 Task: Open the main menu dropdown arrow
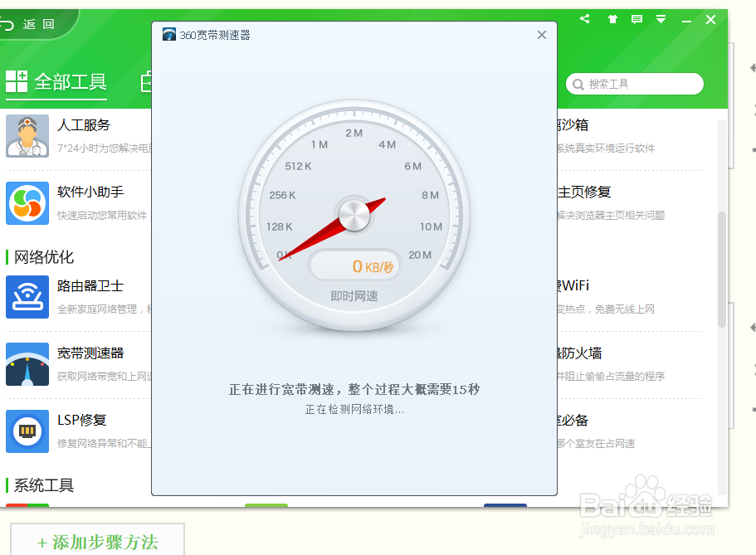coord(660,18)
